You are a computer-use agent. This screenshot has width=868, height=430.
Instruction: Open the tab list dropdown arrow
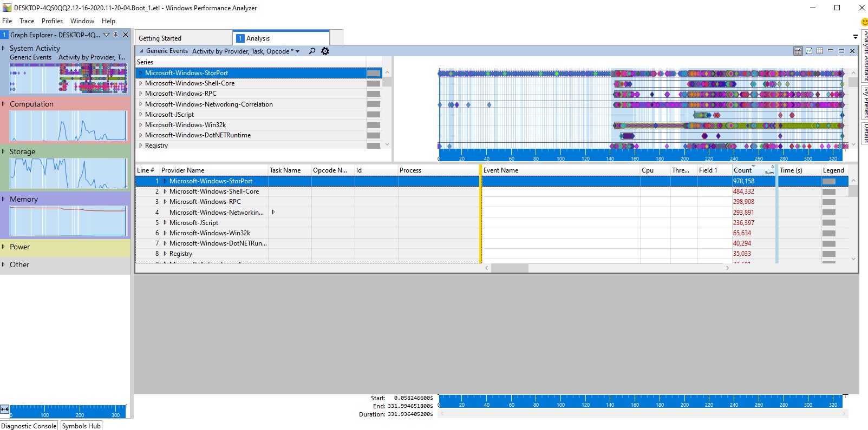(x=856, y=37)
